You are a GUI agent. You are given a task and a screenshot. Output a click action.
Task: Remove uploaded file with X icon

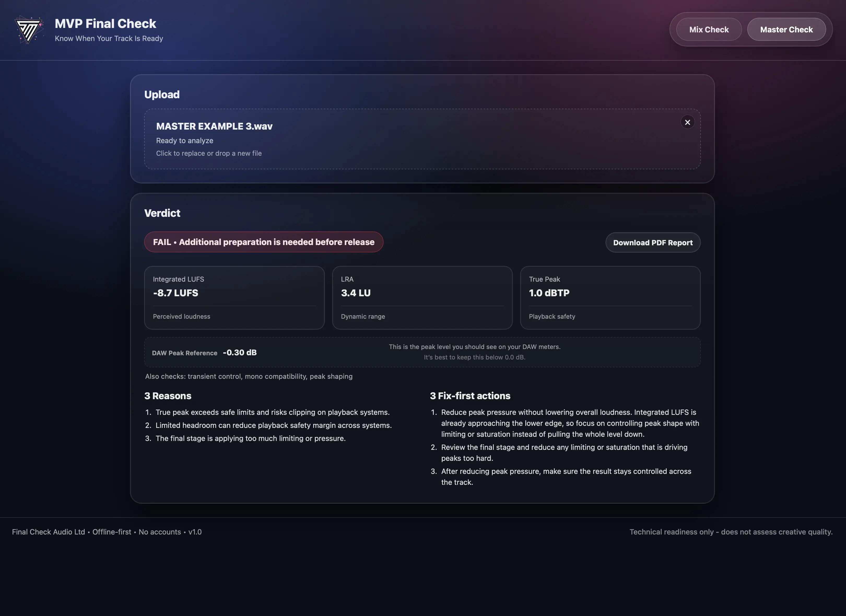pos(687,122)
